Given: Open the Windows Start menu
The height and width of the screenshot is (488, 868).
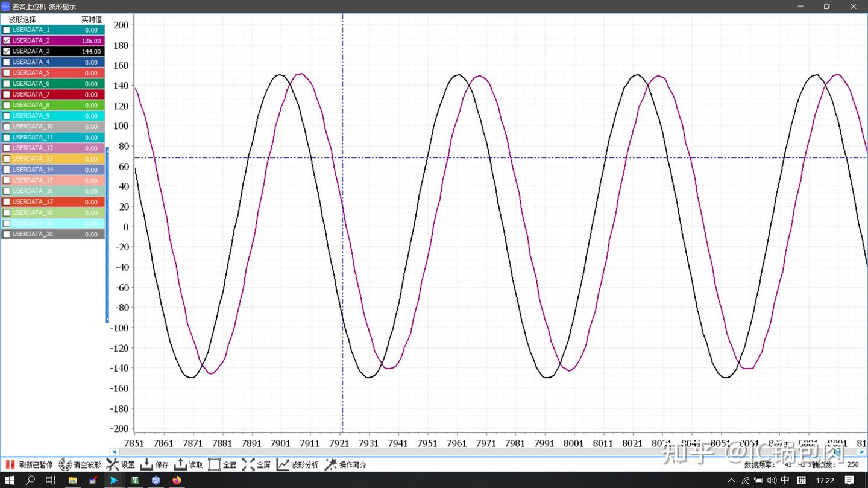Looking at the screenshot, I should [10, 480].
